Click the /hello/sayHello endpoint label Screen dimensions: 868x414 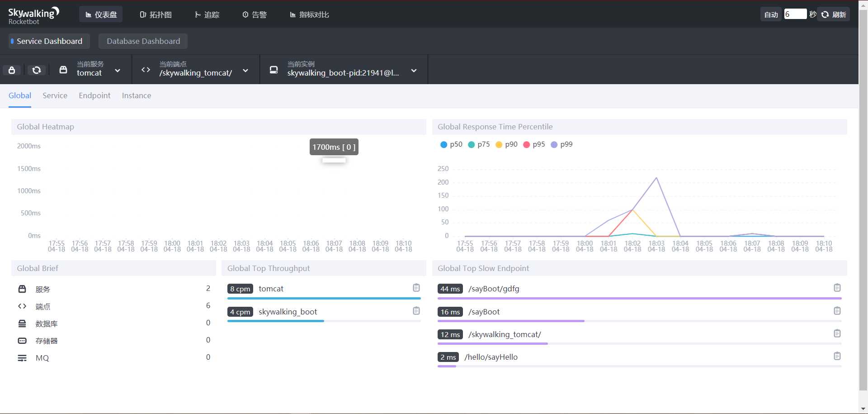(491, 357)
